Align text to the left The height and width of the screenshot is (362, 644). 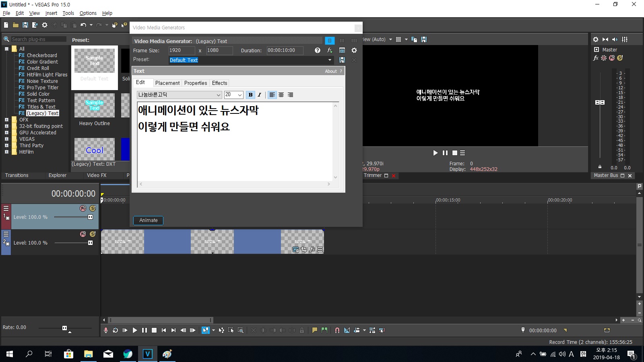tap(272, 95)
